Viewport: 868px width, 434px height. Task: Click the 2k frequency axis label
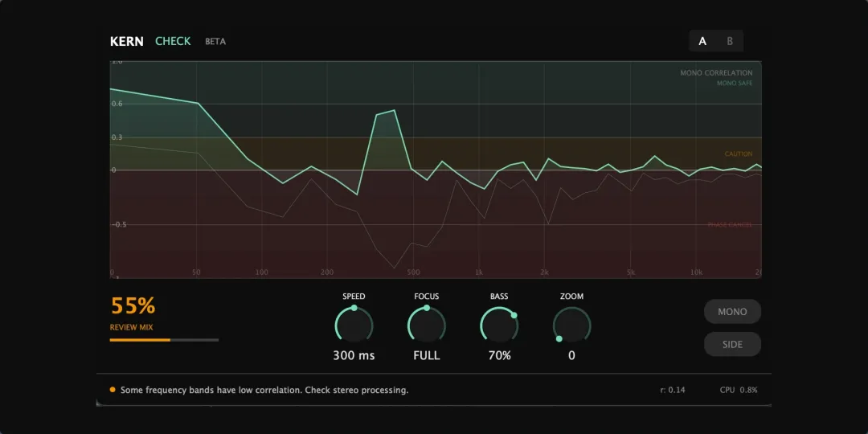point(544,272)
